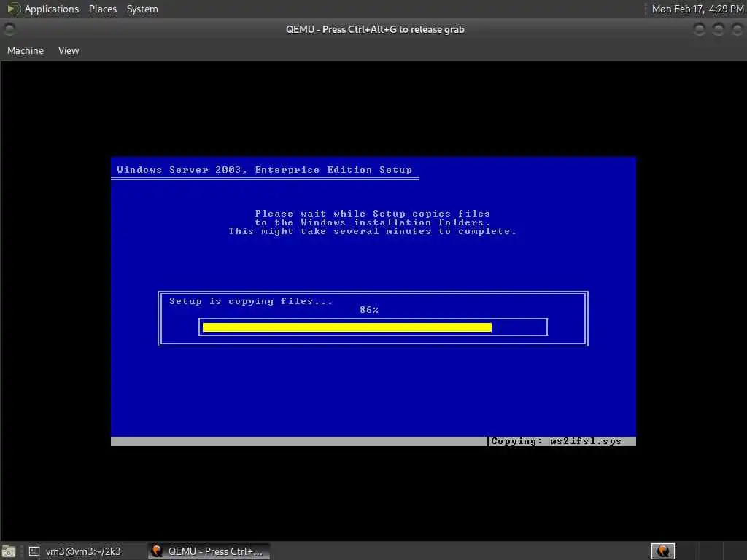Click the 'Setup is copying files...' text
The width and height of the screenshot is (747, 560).
click(251, 301)
